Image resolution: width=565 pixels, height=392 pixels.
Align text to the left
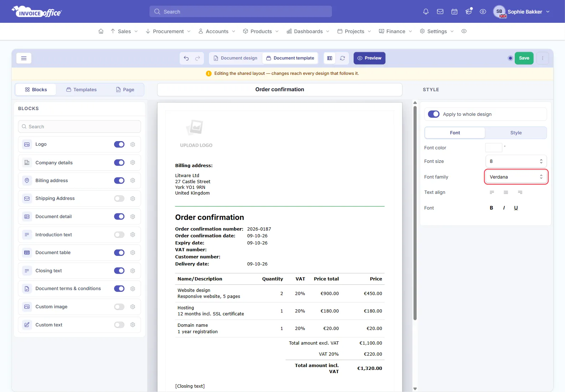[492, 192]
